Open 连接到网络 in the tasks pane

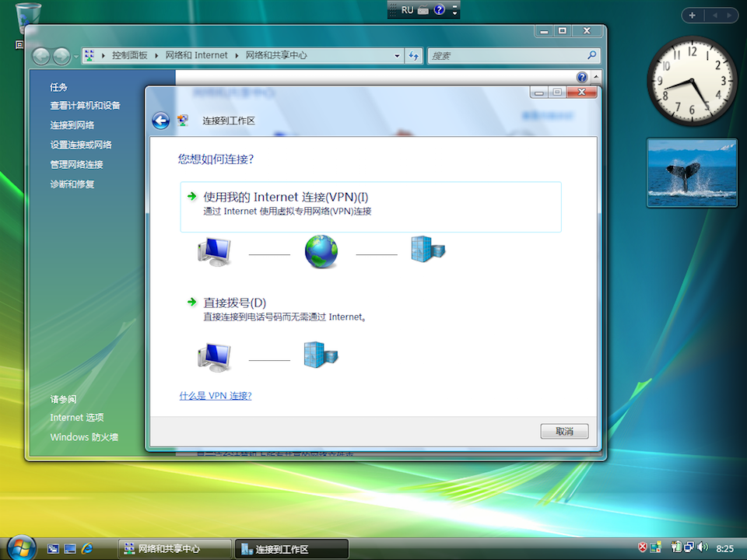coord(72,125)
